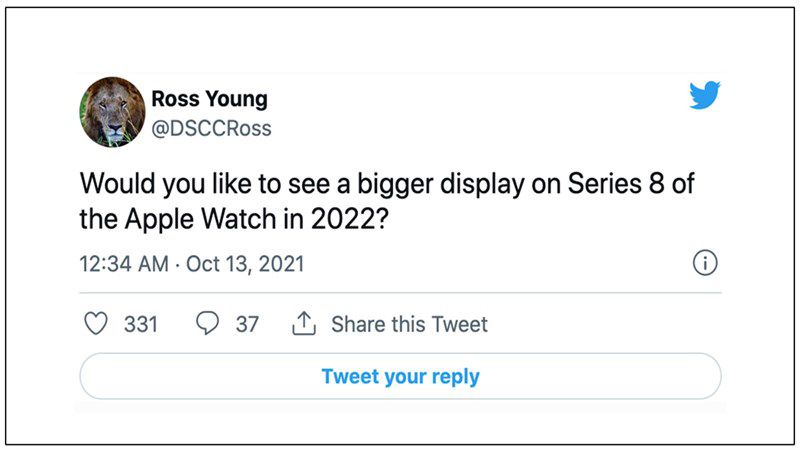
Task: Click the 12:34 AM time text
Action: (115, 265)
